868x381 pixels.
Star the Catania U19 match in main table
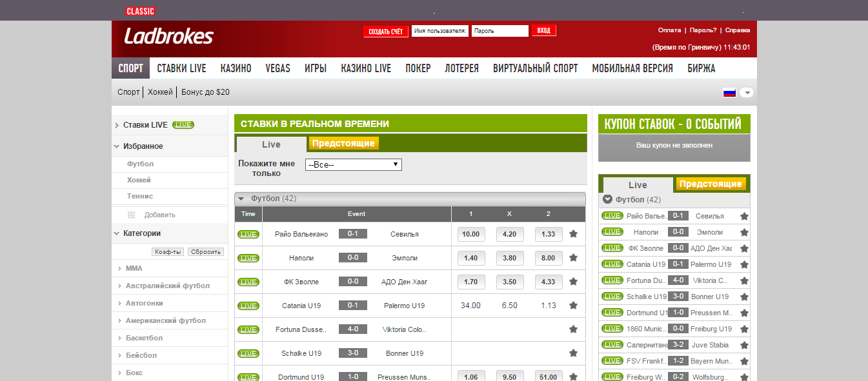(573, 306)
